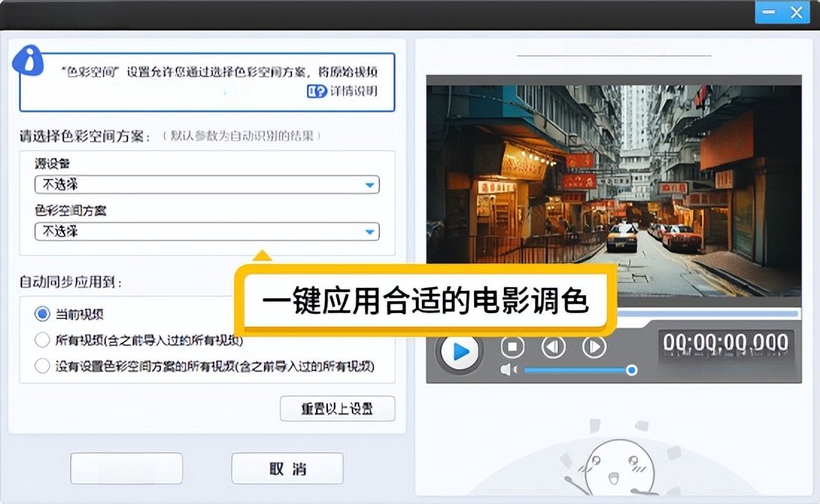The image size is (820, 504).
Task: Click the video playback progress bar
Action: point(708,314)
